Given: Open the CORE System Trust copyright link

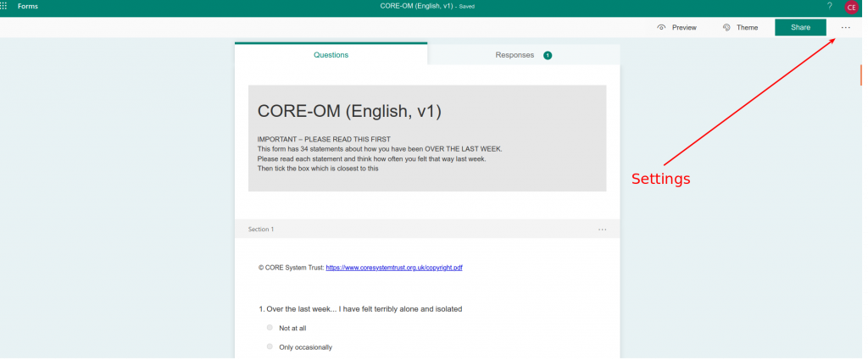Looking at the screenshot, I should [394, 268].
